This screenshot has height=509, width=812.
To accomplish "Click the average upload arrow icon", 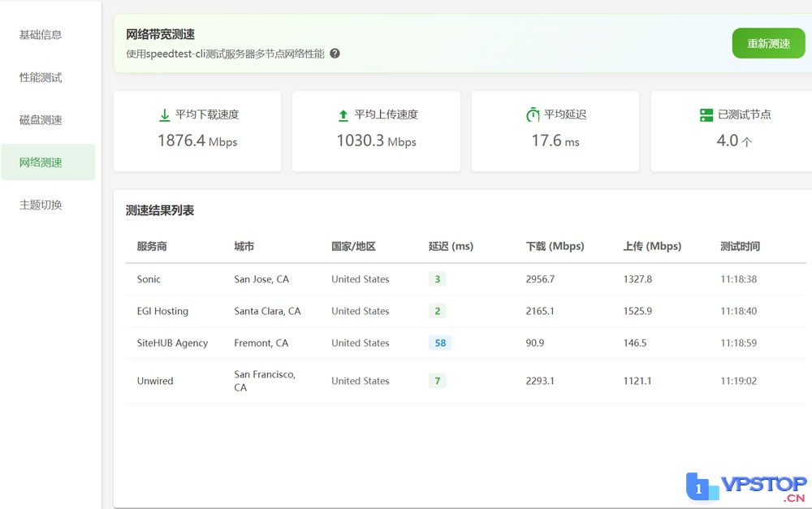I will (x=343, y=115).
